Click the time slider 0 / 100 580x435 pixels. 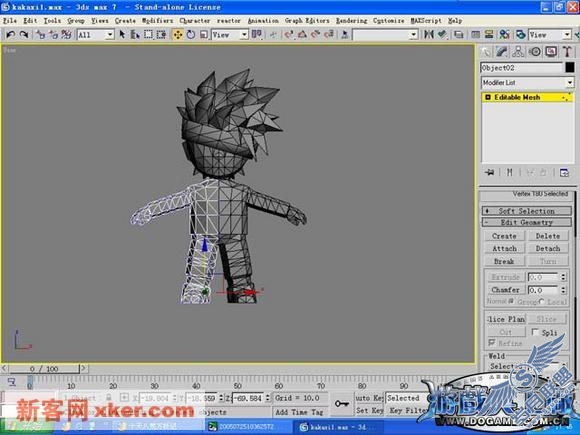pos(44,369)
